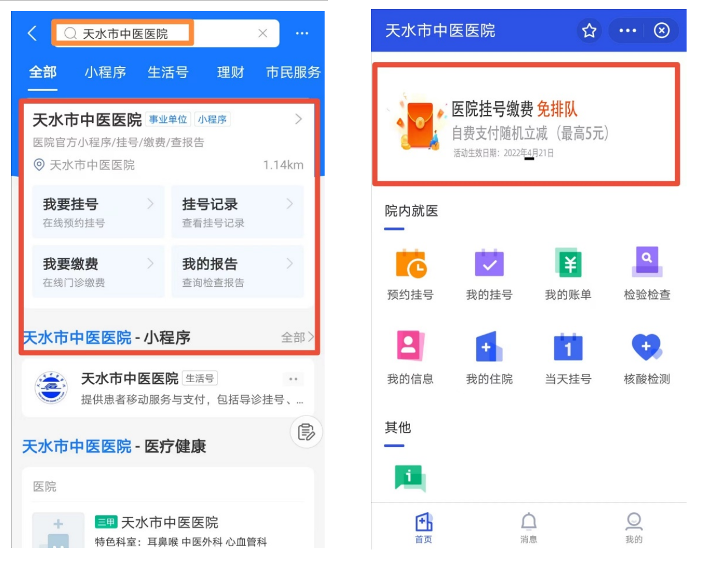
Task: Clear the search field with X icon
Action: coord(263,33)
